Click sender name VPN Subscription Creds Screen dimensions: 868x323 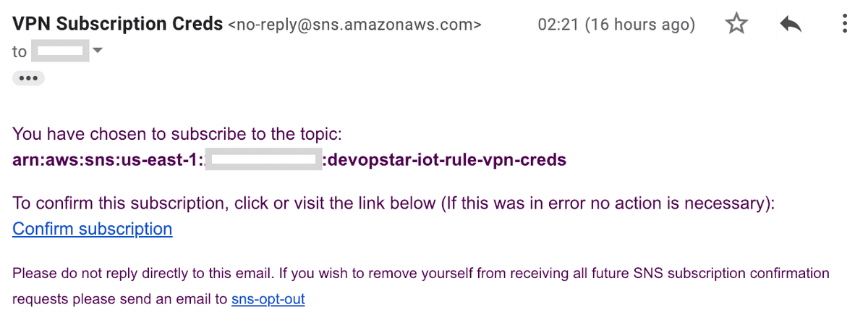118,24
